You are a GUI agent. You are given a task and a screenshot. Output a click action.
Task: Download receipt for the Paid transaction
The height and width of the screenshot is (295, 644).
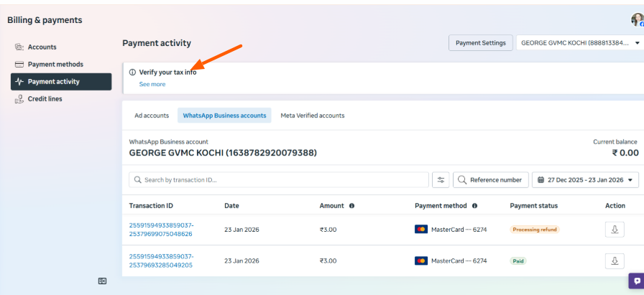pyautogui.click(x=615, y=261)
